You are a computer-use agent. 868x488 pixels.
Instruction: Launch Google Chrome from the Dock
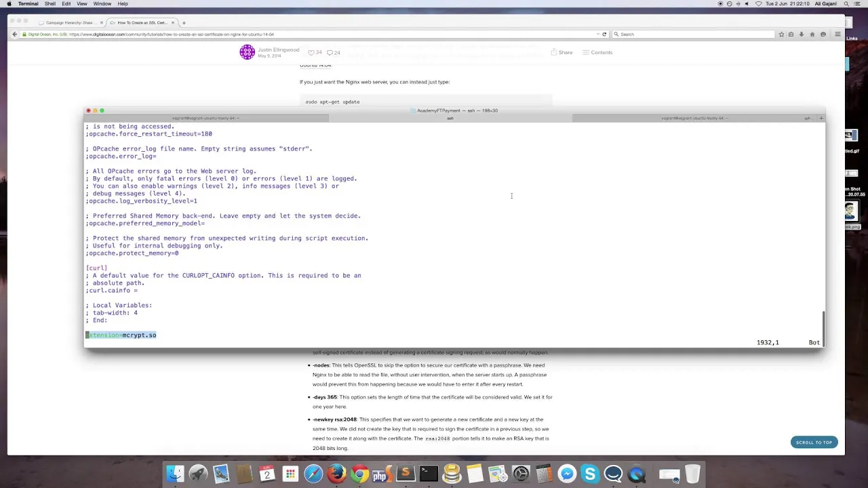[x=359, y=474]
